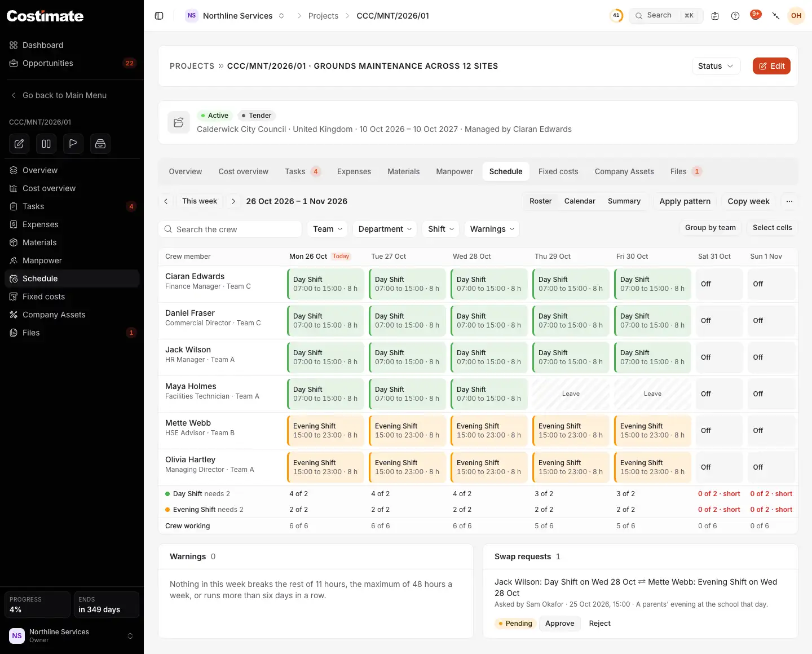Screen dimensions: 812x654
Task: Open the help question mark icon
Action: (x=735, y=16)
